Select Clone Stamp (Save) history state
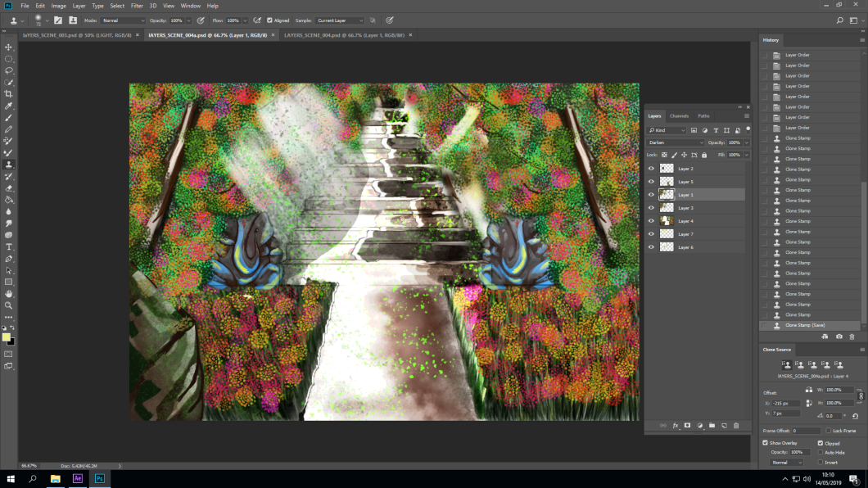 (811, 325)
